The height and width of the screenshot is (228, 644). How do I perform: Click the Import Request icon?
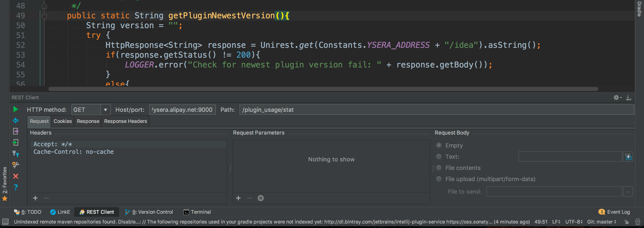click(x=15, y=143)
